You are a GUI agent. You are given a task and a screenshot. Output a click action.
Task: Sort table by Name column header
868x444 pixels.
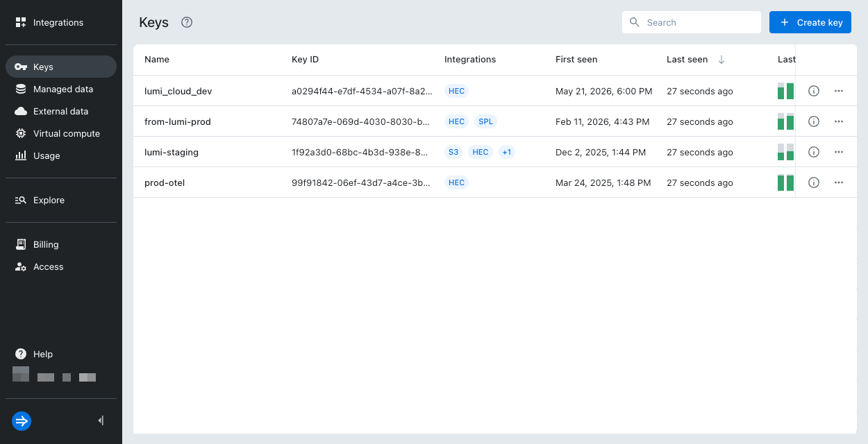tap(157, 60)
